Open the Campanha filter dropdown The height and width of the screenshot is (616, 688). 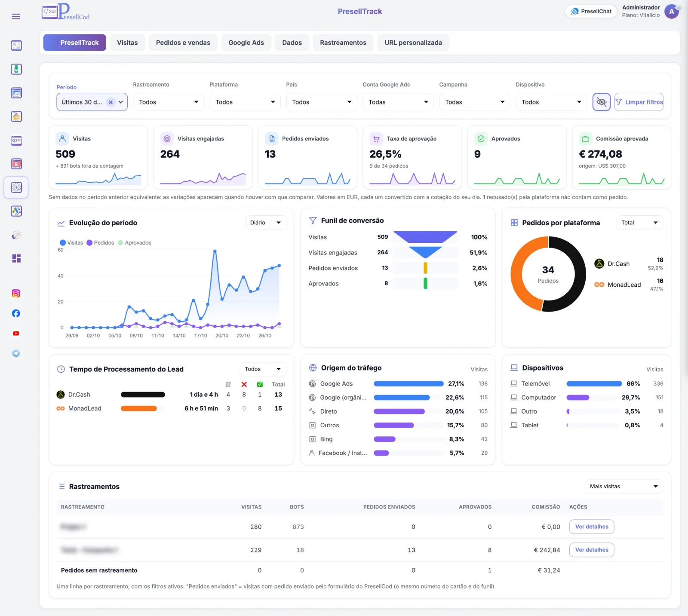pyautogui.click(x=474, y=102)
